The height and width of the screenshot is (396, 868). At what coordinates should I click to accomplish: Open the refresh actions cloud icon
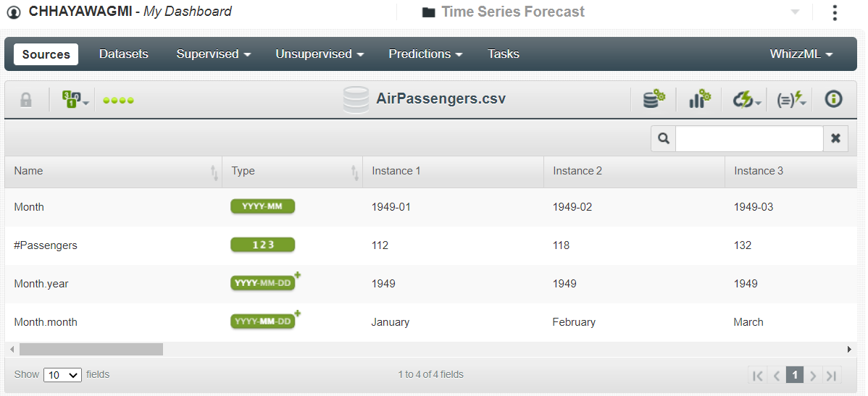click(746, 100)
